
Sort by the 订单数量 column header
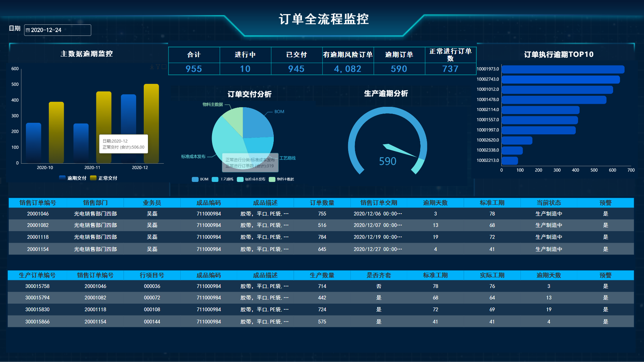click(322, 203)
